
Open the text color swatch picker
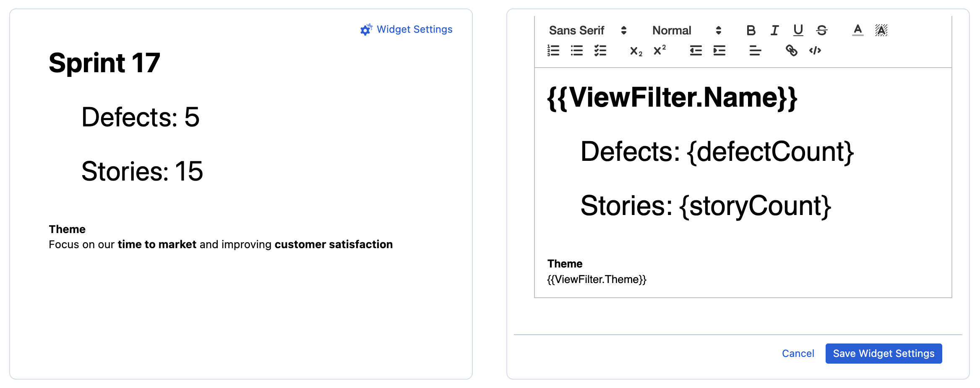click(857, 30)
